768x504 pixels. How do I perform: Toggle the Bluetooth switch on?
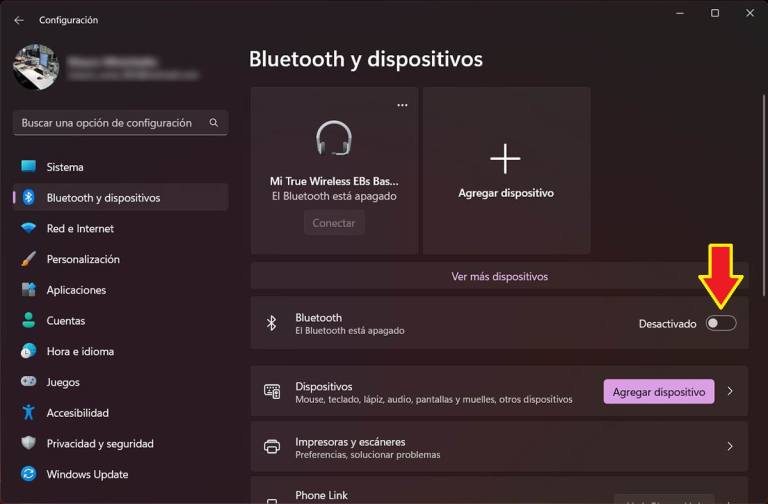coord(720,323)
